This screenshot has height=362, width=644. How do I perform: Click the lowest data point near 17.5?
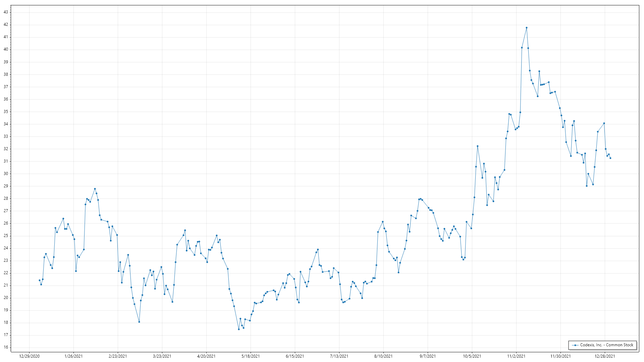(x=239, y=329)
